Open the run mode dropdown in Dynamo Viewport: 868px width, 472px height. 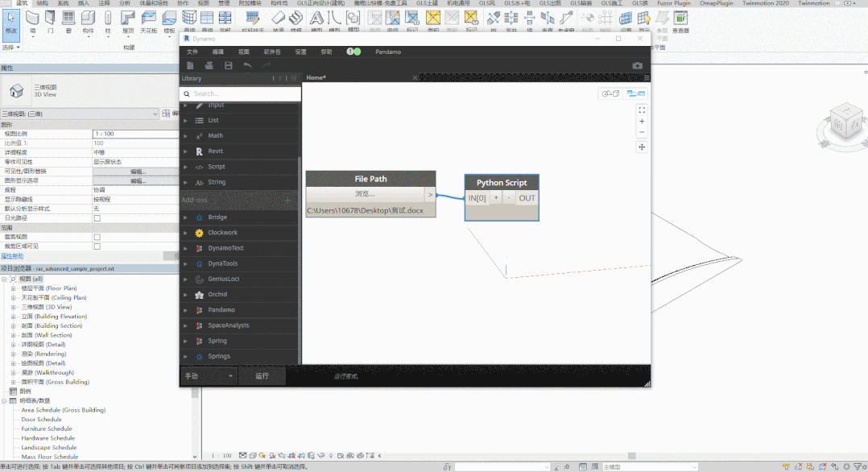point(209,376)
